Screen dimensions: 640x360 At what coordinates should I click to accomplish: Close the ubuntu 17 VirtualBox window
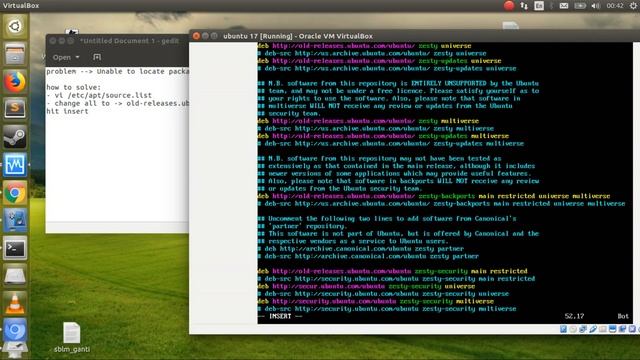click(196, 36)
